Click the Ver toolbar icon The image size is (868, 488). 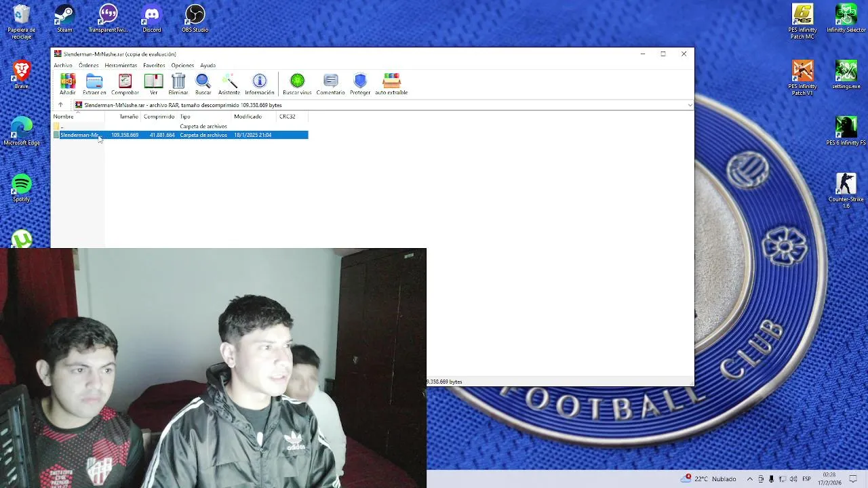(154, 84)
